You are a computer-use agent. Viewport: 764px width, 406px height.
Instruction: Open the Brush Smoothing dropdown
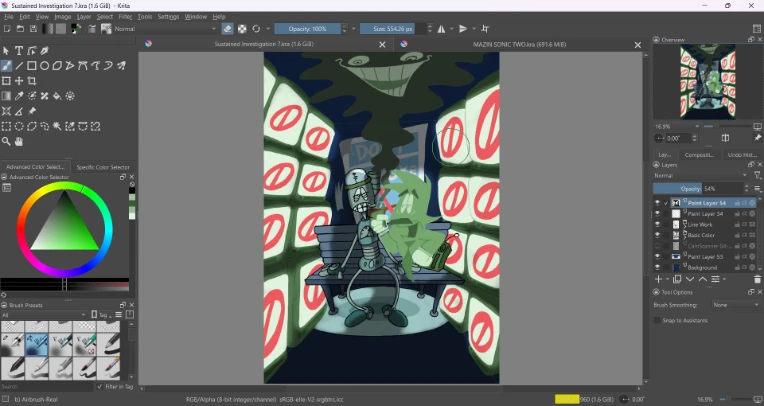(x=735, y=305)
